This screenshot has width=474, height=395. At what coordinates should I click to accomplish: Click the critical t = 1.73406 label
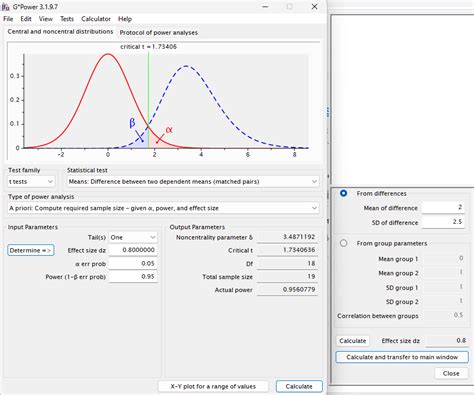click(x=149, y=47)
